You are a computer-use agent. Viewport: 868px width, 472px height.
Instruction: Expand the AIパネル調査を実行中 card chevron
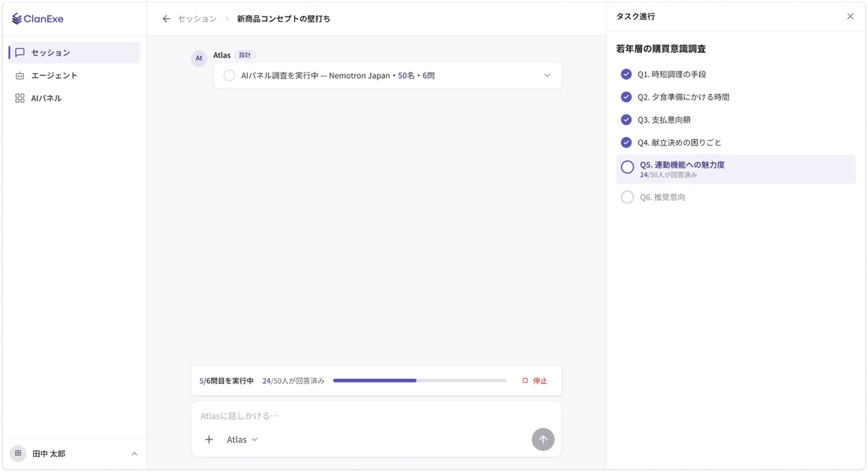[x=547, y=75]
